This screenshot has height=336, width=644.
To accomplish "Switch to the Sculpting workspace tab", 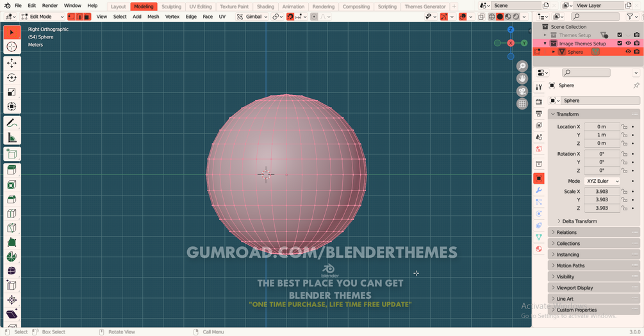I will [x=171, y=6].
